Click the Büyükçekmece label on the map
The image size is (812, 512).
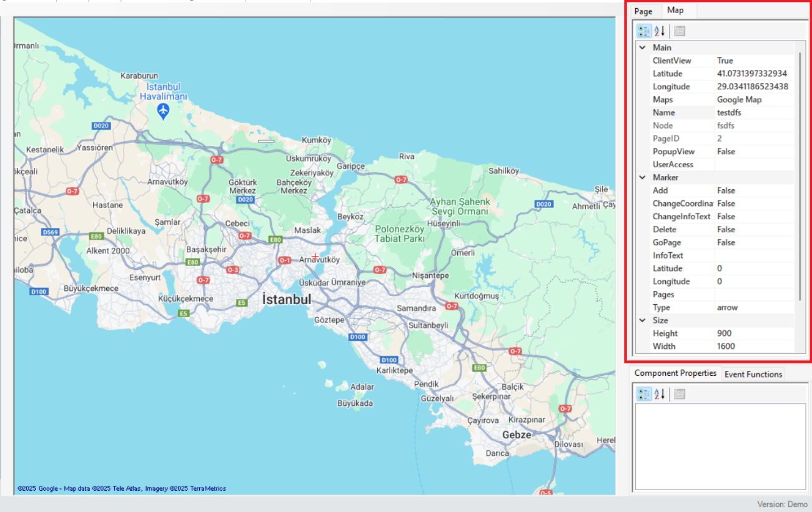tap(91, 288)
